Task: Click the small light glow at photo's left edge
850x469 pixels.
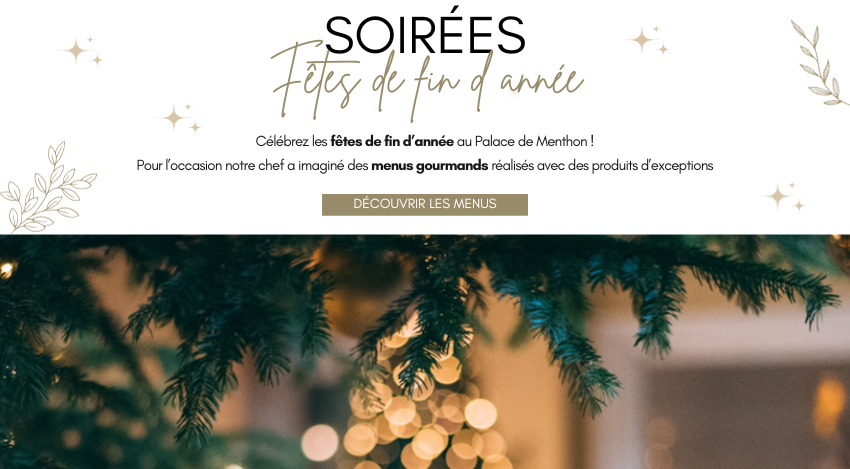Action: tap(6, 269)
